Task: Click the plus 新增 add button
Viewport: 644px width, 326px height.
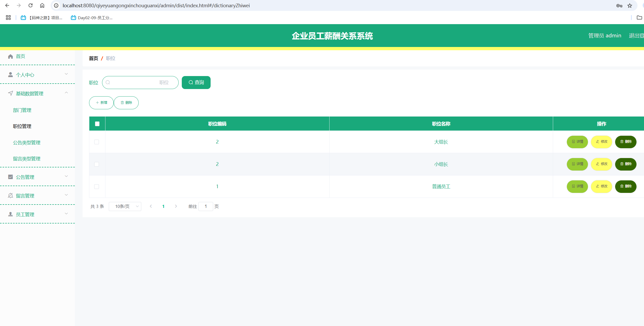Action: tap(101, 103)
